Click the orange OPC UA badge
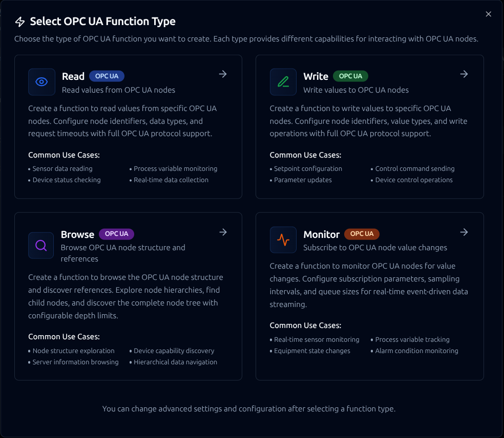The width and height of the screenshot is (504, 438). coord(362,234)
